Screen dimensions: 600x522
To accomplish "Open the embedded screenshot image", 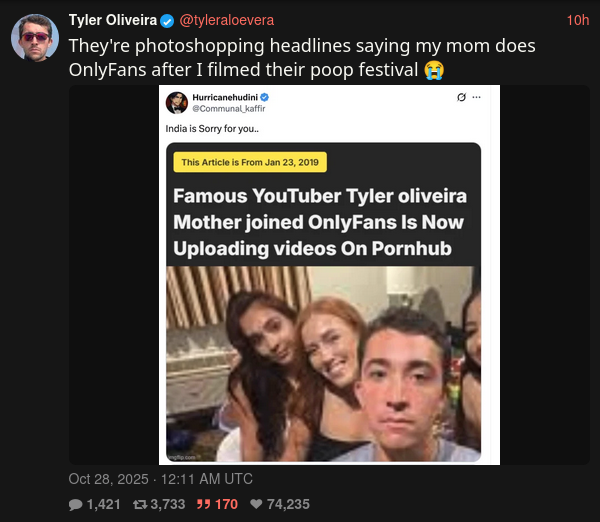I will click(x=329, y=275).
